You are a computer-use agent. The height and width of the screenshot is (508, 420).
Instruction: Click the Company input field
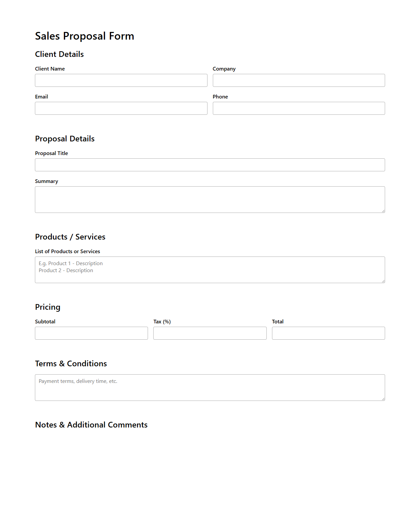point(298,80)
